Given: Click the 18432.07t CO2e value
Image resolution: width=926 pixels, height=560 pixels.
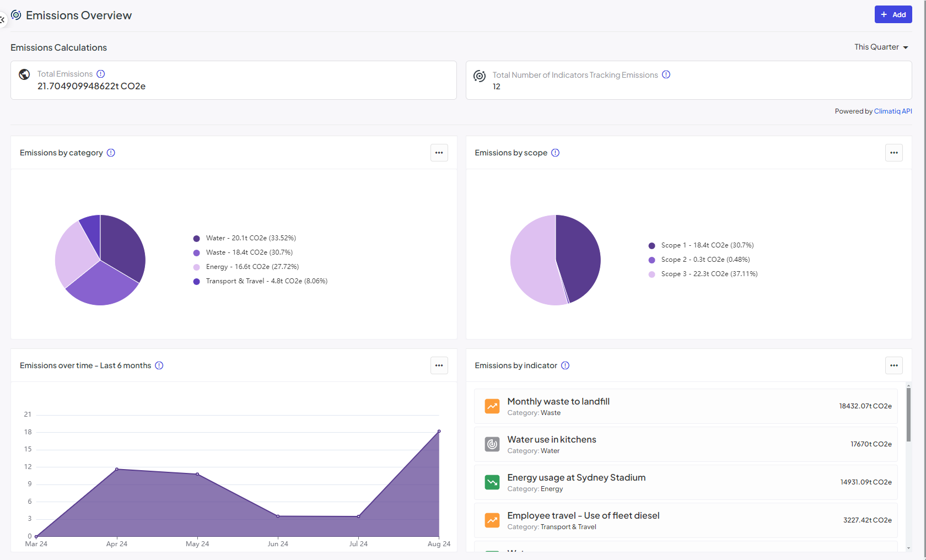Looking at the screenshot, I should [x=865, y=406].
